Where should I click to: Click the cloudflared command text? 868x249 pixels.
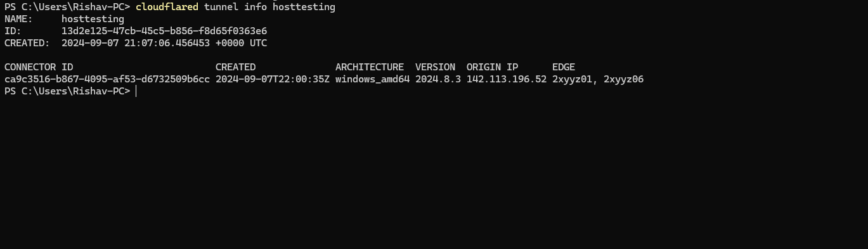[x=167, y=7]
